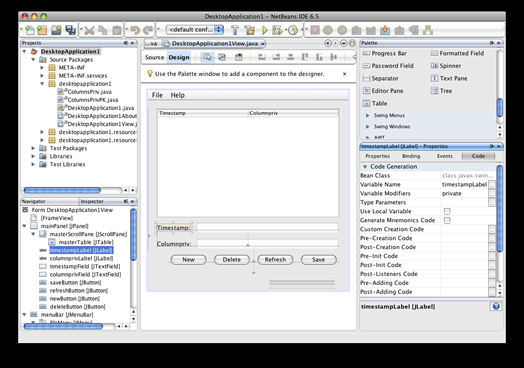Open the default configuration dropdown
The width and height of the screenshot is (524, 368).
tap(195, 30)
